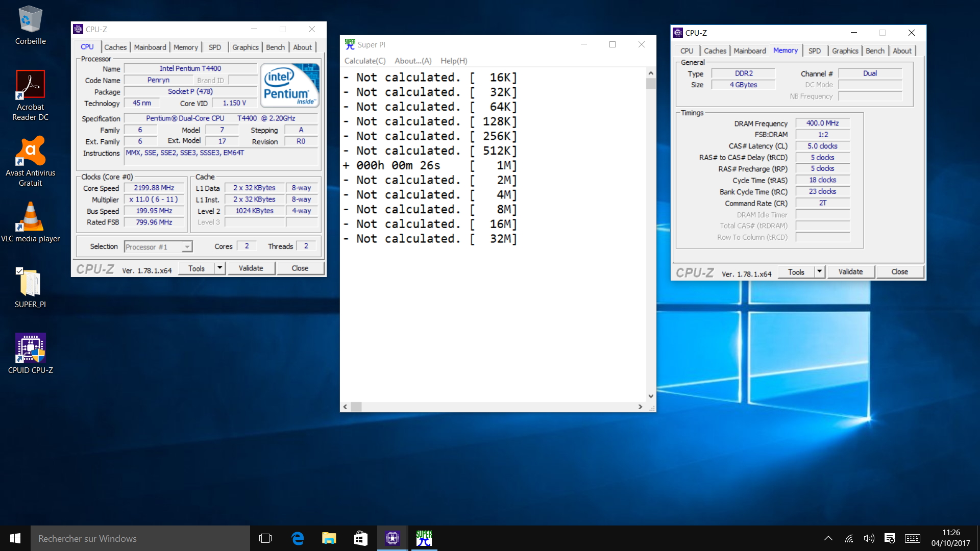
Task: Click the Rechercher sur Windows search box
Action: point(140,538)
